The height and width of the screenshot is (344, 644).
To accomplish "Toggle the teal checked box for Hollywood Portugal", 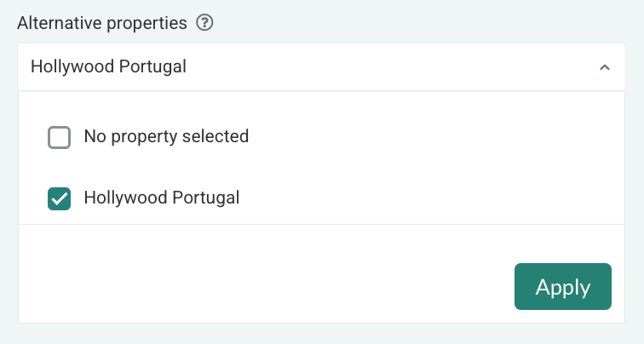I will (59, 199).
